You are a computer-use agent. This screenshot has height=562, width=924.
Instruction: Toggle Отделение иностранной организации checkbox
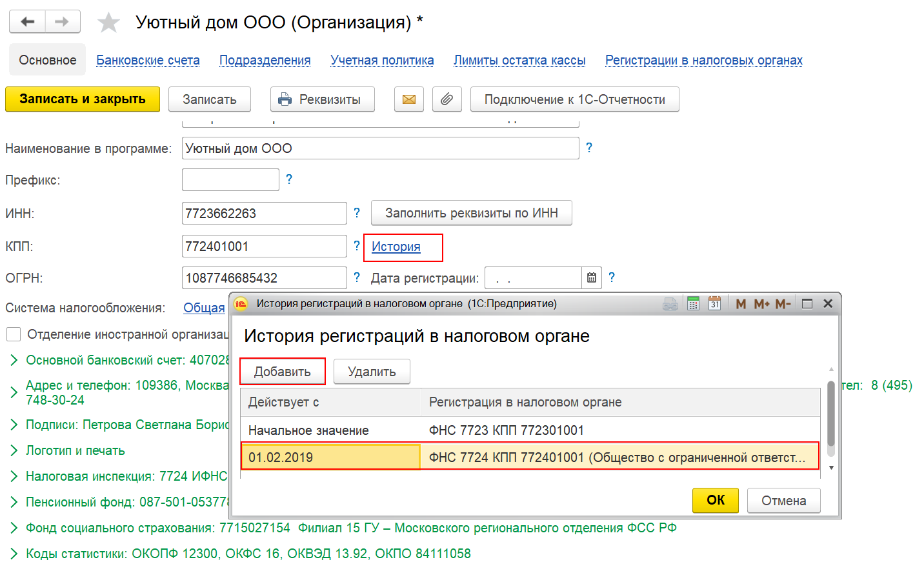coord(14,334)
